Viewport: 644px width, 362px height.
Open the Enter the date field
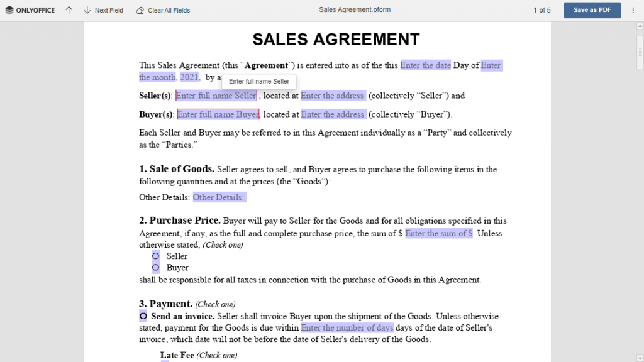425,65
